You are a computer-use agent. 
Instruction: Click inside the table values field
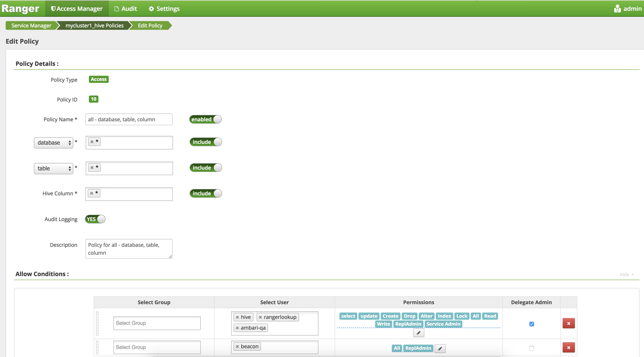pyautogui.click(x=129, y=168)
